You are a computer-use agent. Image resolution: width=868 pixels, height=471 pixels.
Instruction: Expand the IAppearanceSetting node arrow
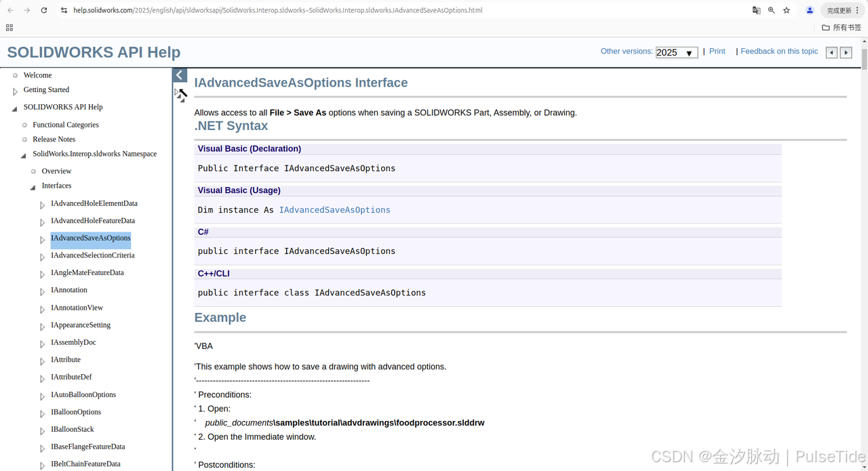coord(42,327)
